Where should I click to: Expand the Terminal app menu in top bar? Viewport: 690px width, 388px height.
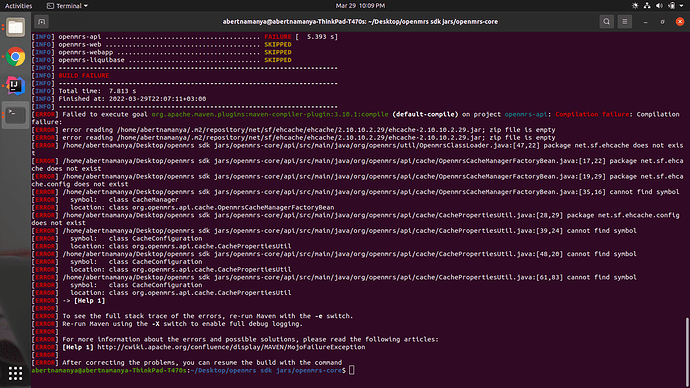[x=67, y=6]
